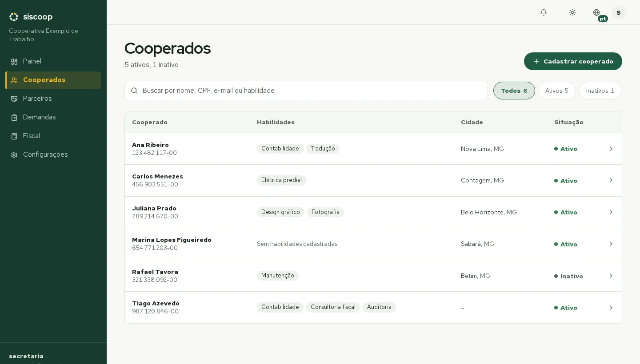Filter by Todos 6

[x=514, y=91]
